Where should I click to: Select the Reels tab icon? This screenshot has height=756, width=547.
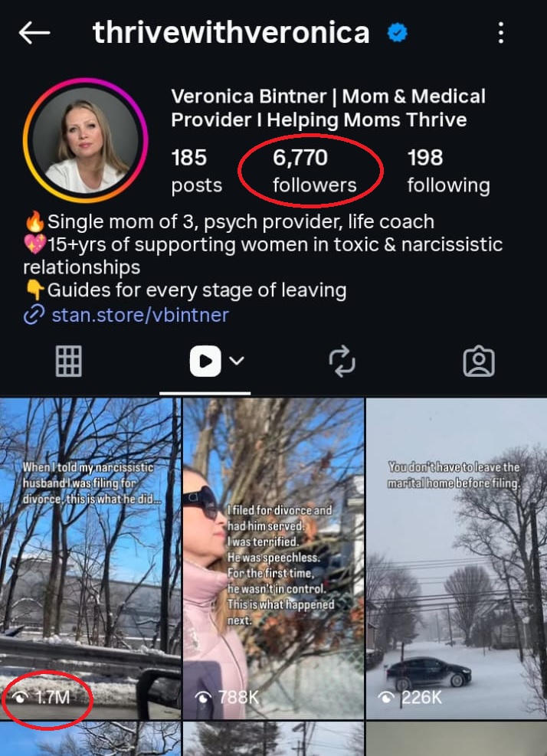click(205, 361)
